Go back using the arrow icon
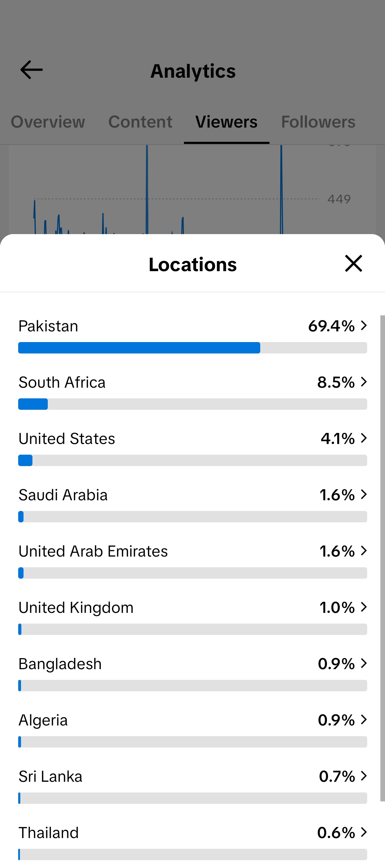 click(x=31, y=70)
